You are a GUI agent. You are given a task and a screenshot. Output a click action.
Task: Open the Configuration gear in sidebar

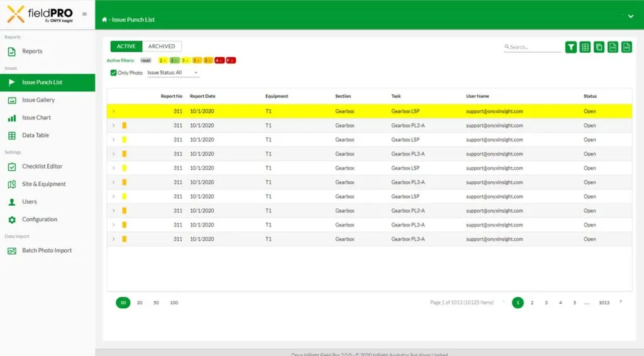[x=11, y=220]
